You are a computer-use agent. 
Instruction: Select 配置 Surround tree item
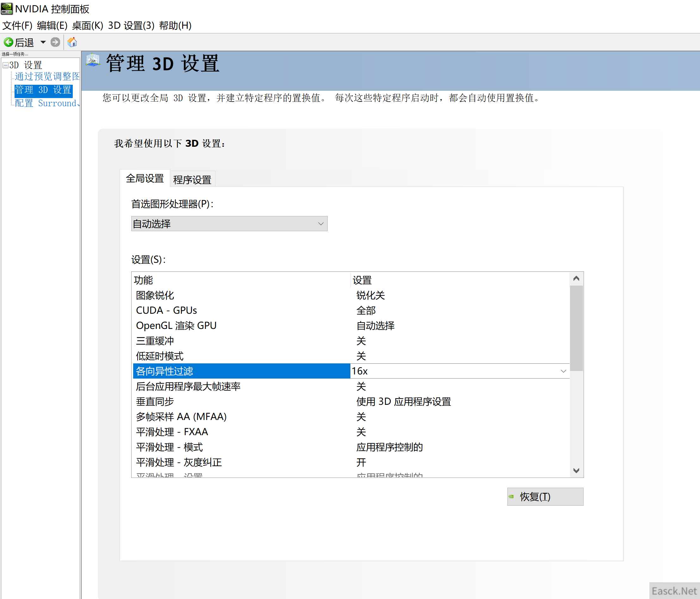[x=47, y=103]
